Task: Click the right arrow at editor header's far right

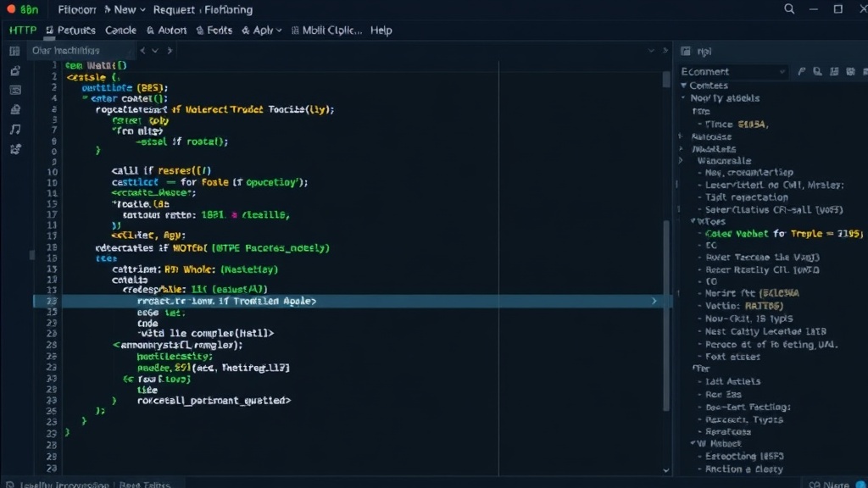Action: tap(665, 50)
